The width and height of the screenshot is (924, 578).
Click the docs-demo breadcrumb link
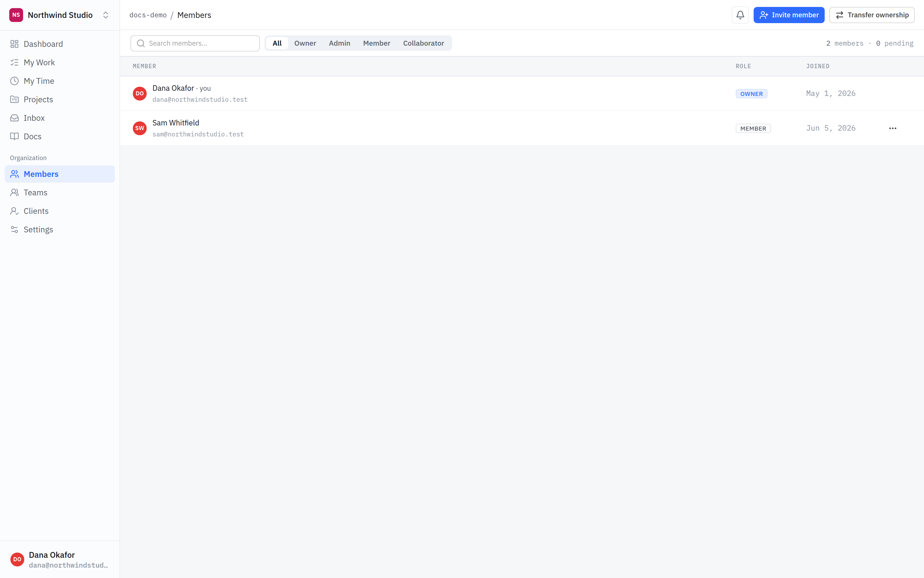coord(148,15)
